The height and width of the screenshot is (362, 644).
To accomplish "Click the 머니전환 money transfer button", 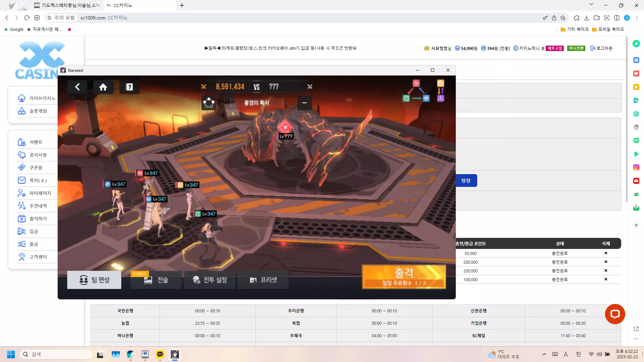I will click(576, 48).
